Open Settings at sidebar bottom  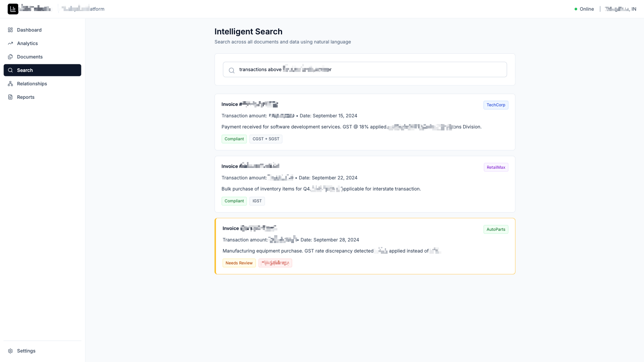pyautogui.click(x=42, y=351)
